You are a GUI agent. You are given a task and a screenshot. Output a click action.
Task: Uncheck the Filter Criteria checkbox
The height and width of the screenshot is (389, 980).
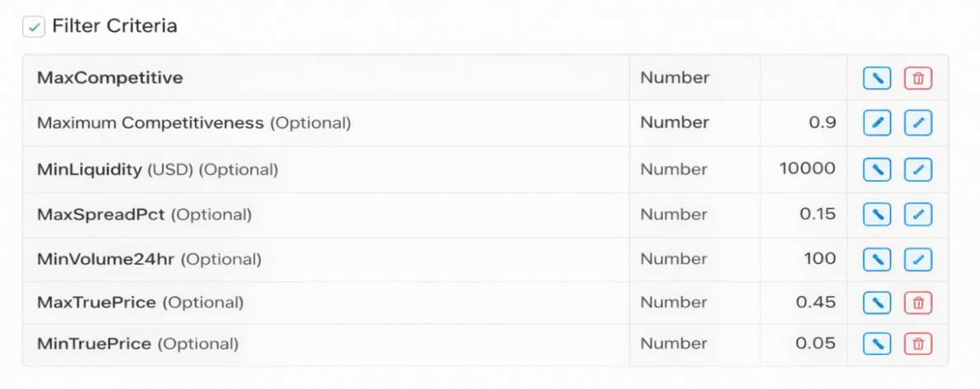coord(34,27)
